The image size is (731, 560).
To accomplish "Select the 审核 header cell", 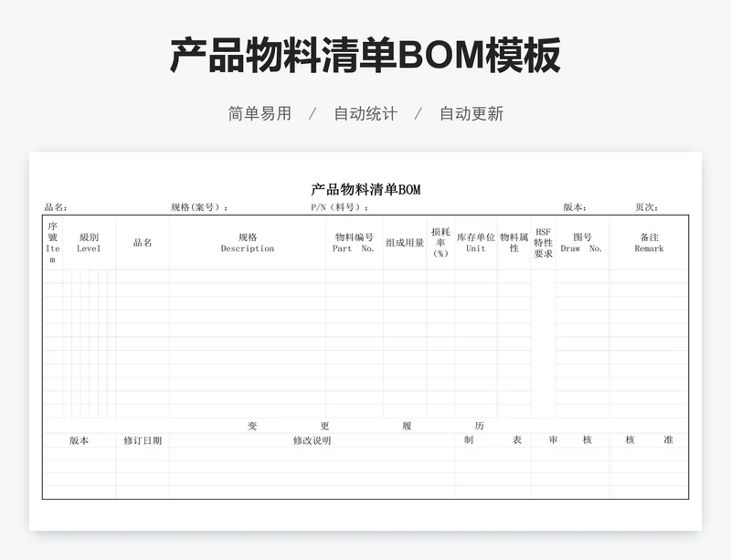I will click(x=570, y=440).
